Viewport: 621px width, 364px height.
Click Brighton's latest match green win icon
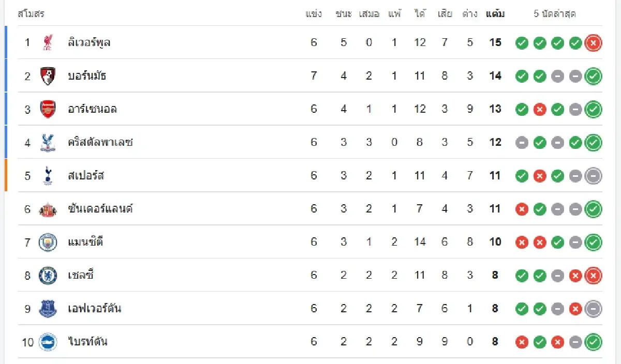(593, 342)
